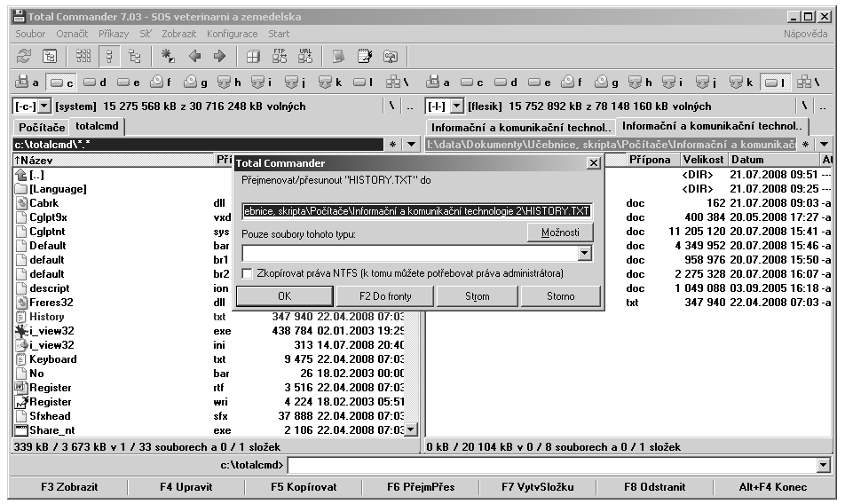Open the Nápověda menu
This screenshot has height=504, width=845.
[805, 34]
